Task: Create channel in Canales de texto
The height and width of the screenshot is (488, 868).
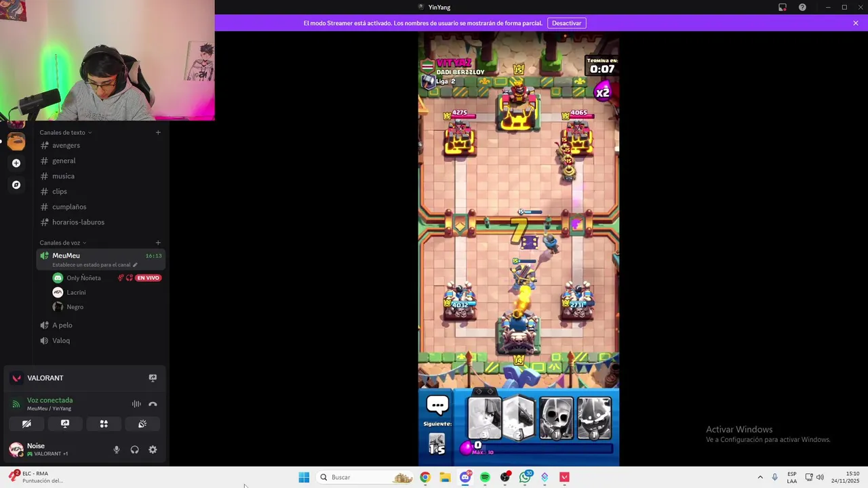Action: coord(158,132)
